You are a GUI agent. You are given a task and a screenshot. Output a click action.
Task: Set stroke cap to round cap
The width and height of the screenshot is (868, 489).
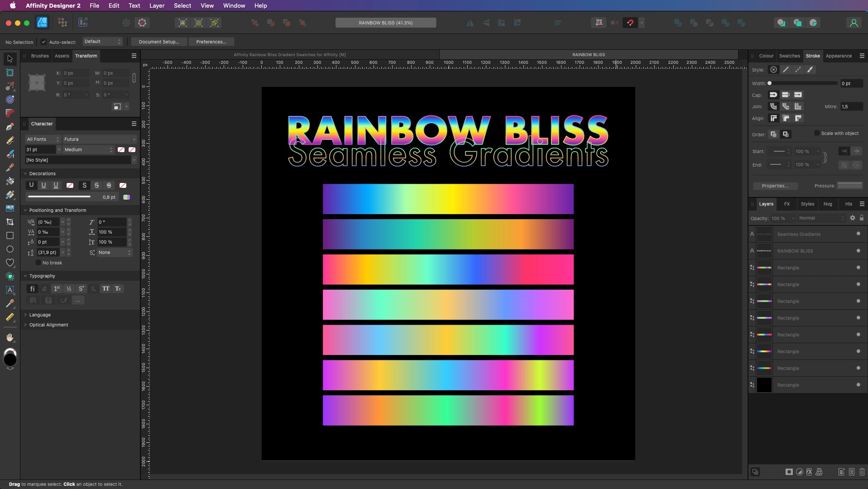tap(774, 95)
